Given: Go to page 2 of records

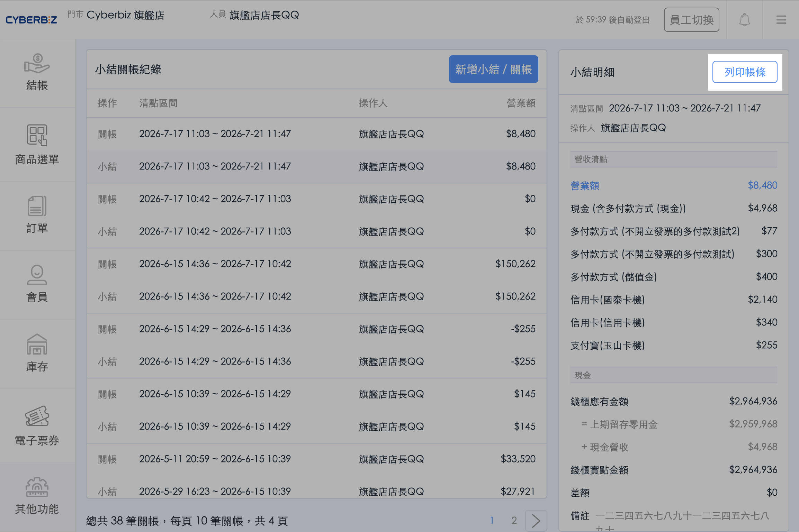Looking at the screenshot, I should [x=514, y=520].
